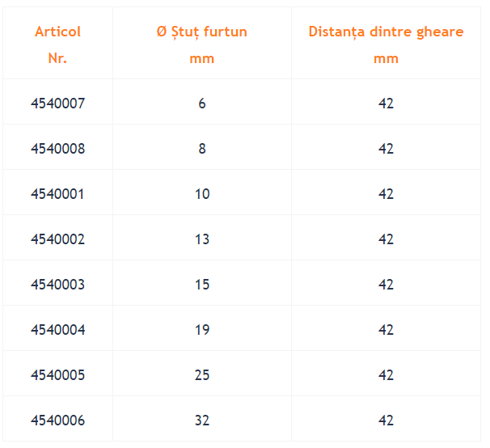
Task: Select article number 4540004
Action: coord(57,330)
